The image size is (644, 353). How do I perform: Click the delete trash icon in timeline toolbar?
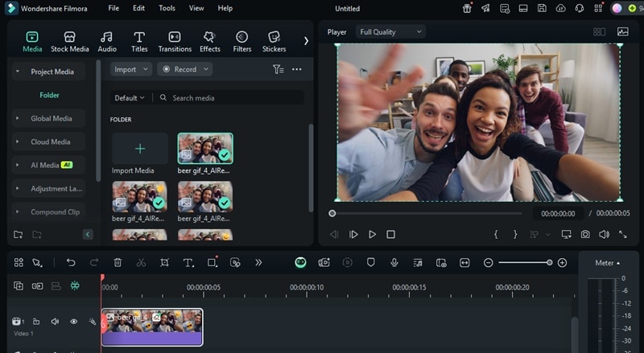click(118, 263)
